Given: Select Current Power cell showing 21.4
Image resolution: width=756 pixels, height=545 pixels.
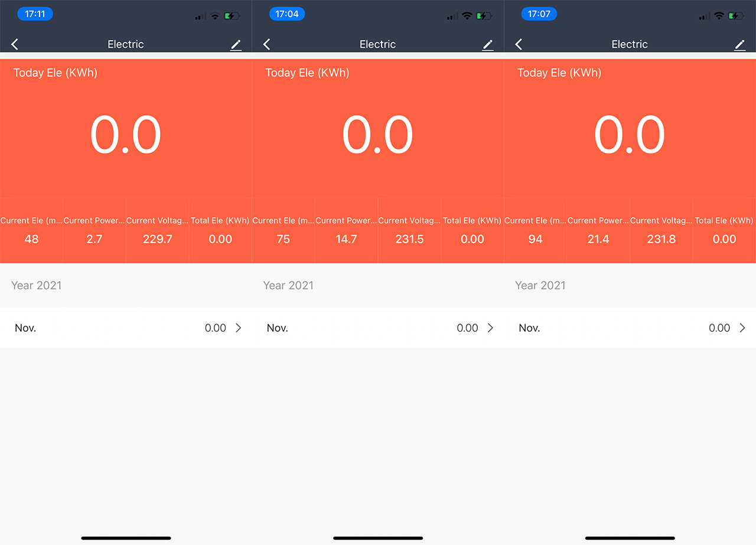Looking at the screenshot, I should pyautogui.click(x=598, y=230).
